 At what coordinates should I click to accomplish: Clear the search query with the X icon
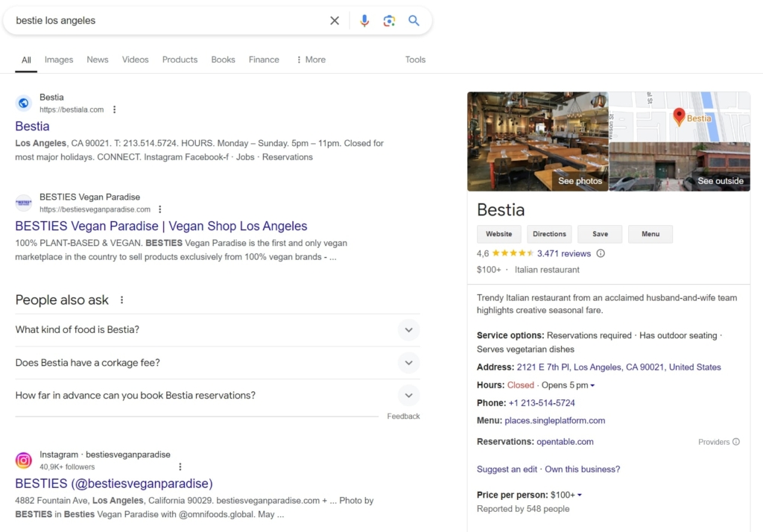coord(335,20)
